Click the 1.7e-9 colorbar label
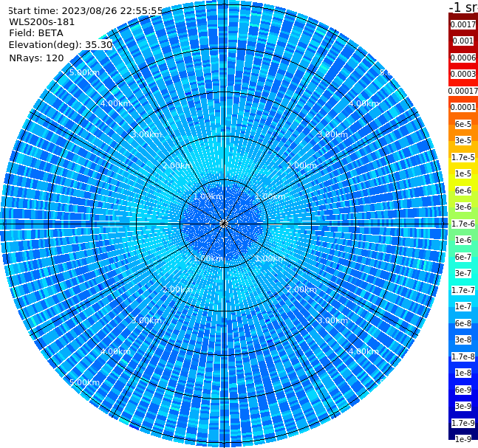This screenshot has width=478, height=448. tap(463, 423)
